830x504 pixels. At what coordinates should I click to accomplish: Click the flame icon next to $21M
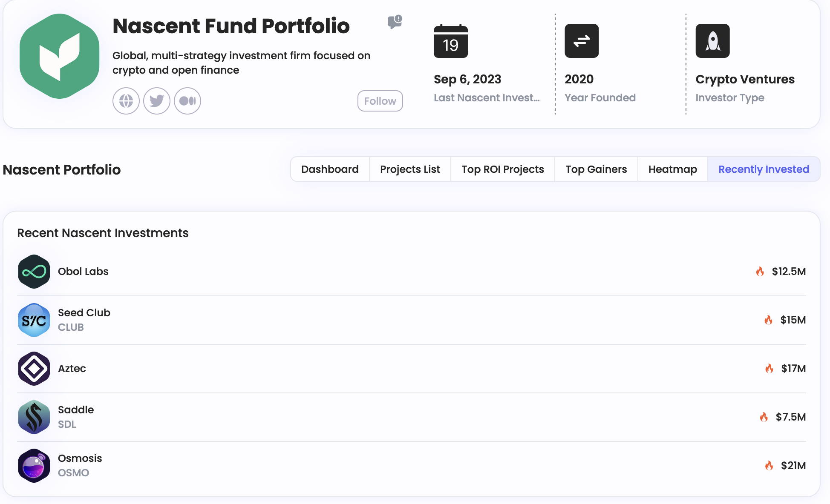769,466
